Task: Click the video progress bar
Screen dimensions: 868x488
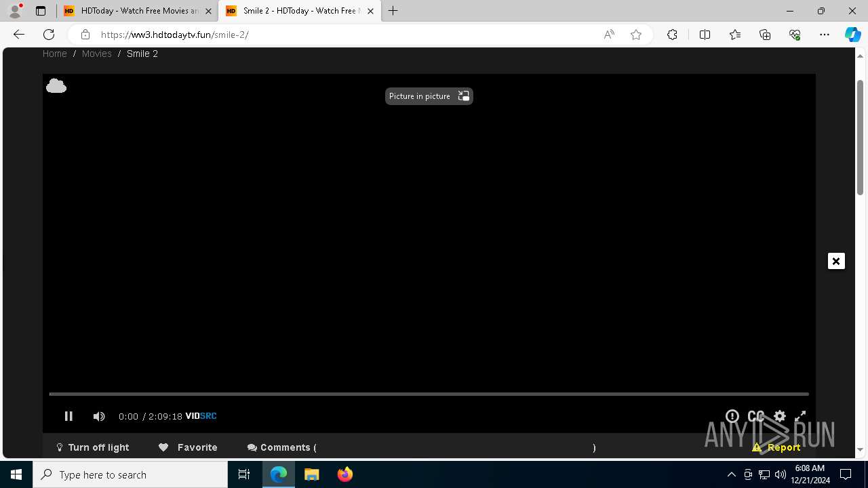Action: point(429,394)
